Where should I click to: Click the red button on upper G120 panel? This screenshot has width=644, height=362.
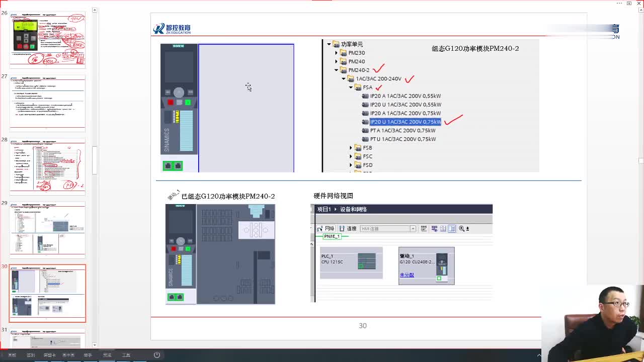pos(171,103)
